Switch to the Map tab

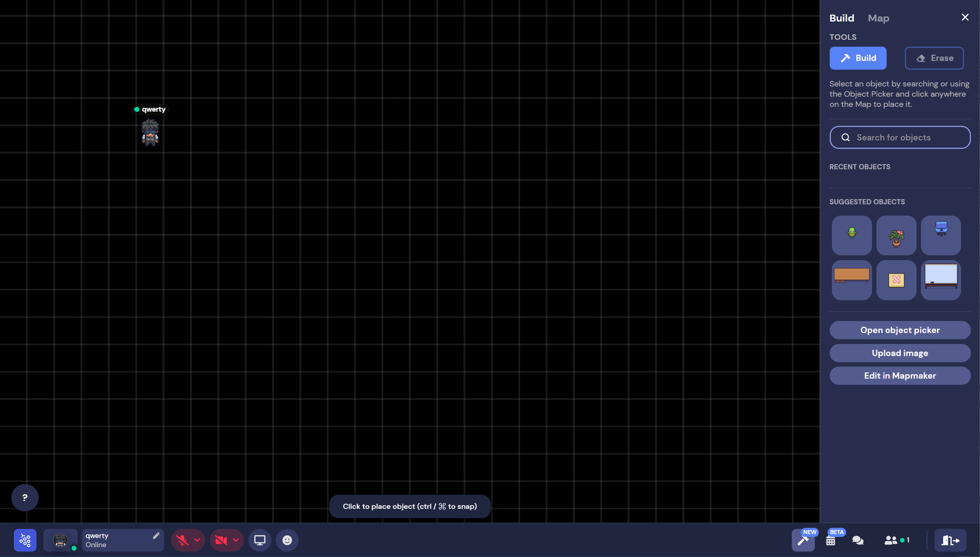point(878,18)
